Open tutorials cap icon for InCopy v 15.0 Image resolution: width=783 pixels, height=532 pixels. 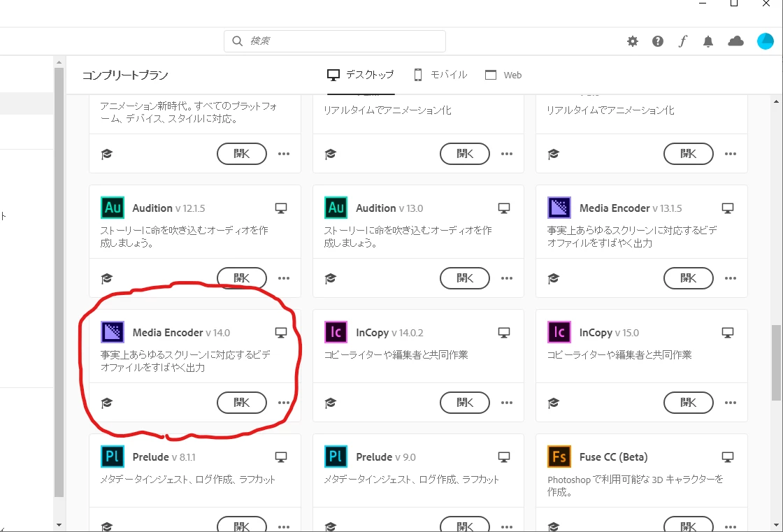point(553,403)
